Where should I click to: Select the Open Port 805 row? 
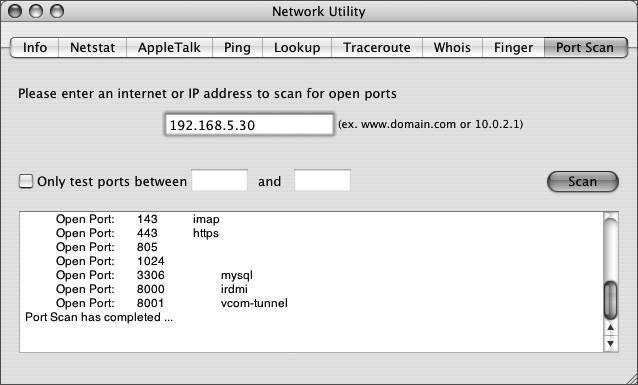(x=107, y=247)
